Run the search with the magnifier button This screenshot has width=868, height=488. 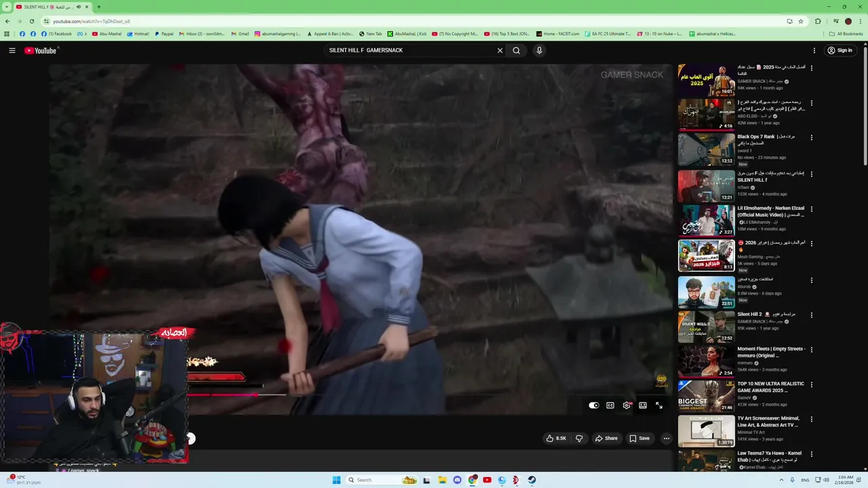(x=516, y=50)
